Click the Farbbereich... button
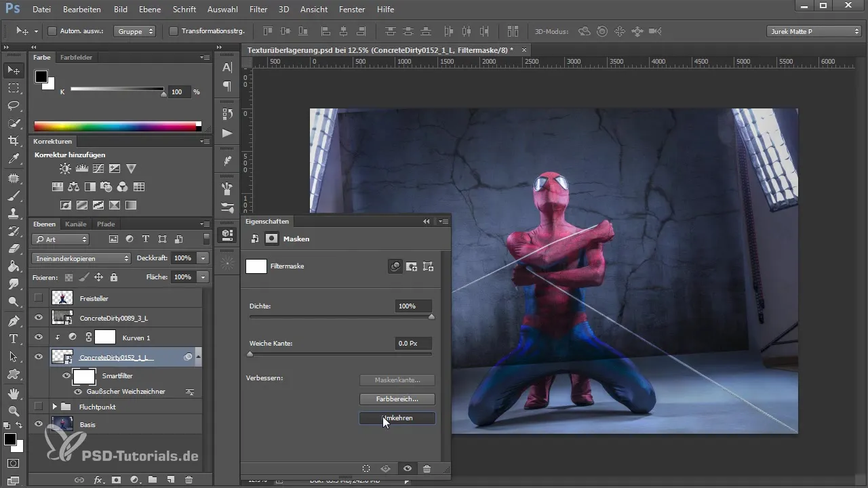868x488 pixels. click(x=397, y=399)
